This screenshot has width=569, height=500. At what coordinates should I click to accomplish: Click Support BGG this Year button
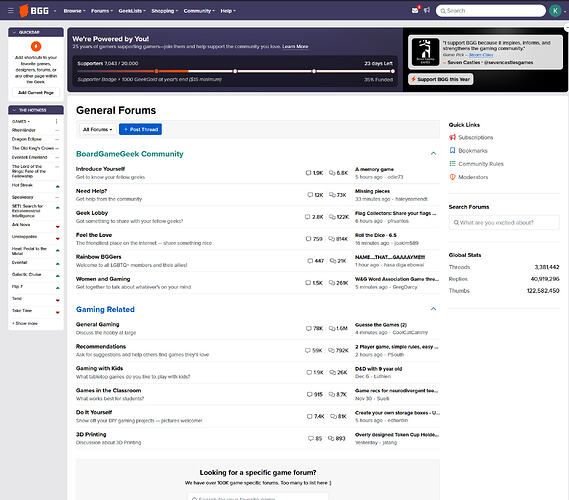(x=441, y=79)
